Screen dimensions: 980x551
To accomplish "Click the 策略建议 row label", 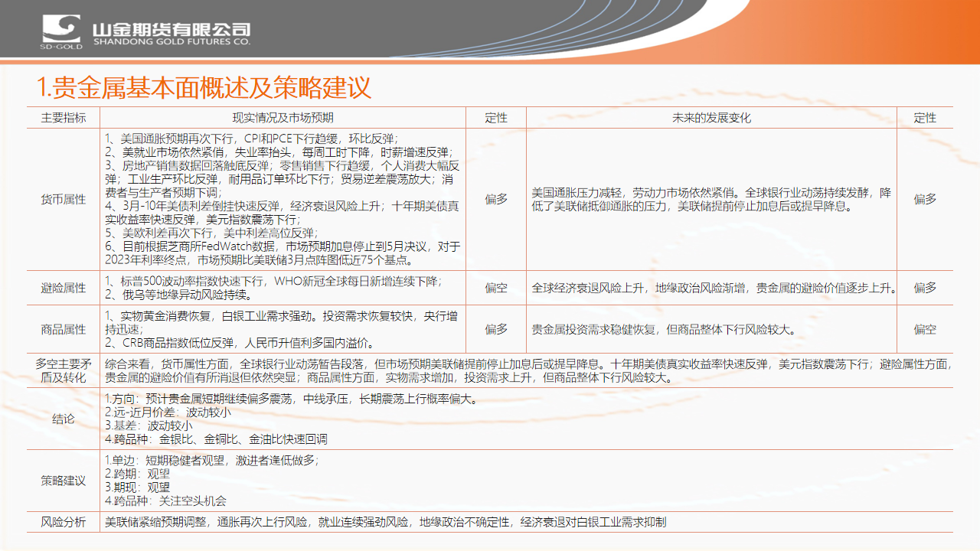I will [64, 481].
